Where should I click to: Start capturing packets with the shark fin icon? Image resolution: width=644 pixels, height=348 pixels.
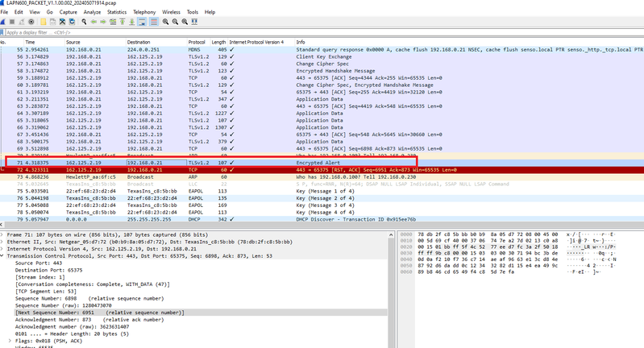pyautogui.click(x=5, y=23)
